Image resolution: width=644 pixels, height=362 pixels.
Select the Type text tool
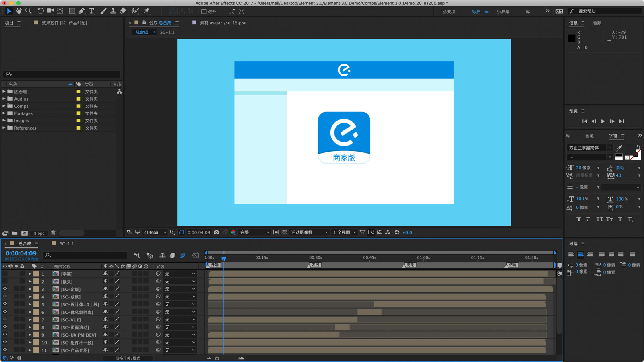click(x=91, y=11)
